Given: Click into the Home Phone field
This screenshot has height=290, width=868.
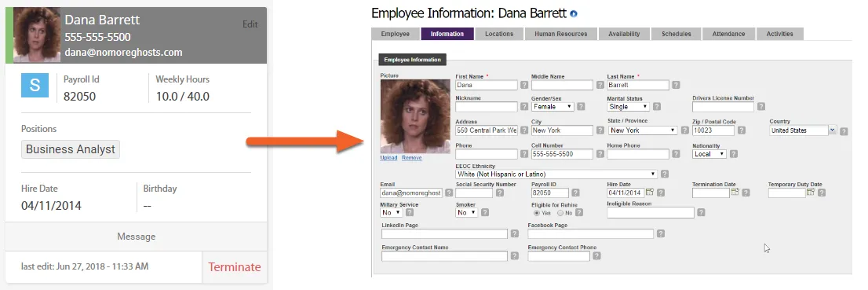Looking at the screenshot, I should click(638, 154).
